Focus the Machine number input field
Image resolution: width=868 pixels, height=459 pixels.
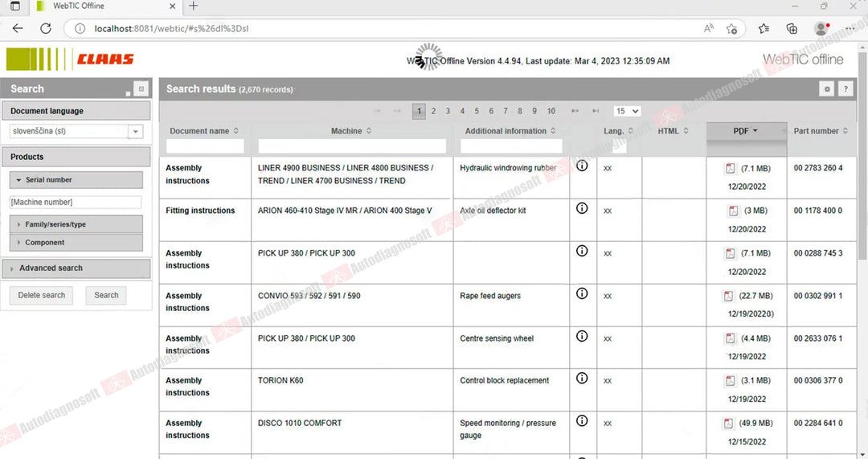pos(76,202)
